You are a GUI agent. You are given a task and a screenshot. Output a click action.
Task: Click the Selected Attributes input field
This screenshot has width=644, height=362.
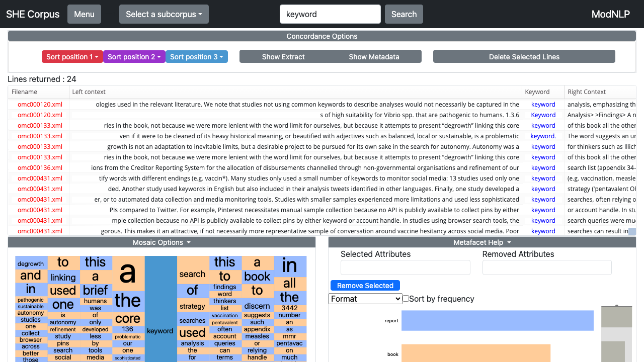point(405,267)
